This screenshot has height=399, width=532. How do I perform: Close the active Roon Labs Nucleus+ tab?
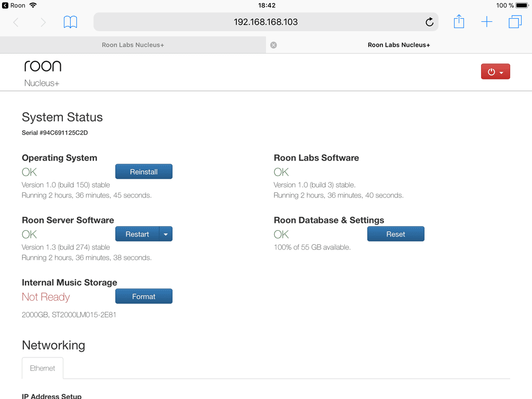[273, 45]
